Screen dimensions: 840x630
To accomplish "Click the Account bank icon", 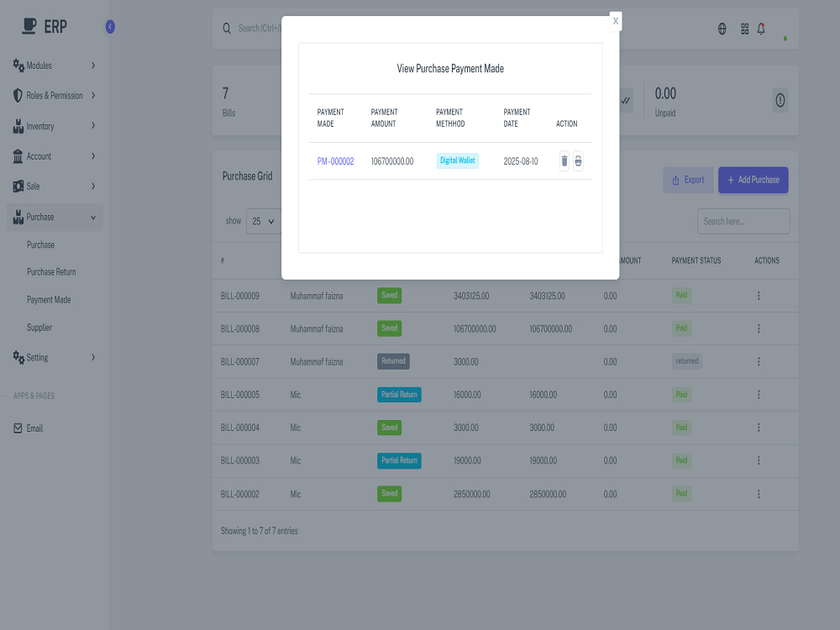I will coord(18,156).
